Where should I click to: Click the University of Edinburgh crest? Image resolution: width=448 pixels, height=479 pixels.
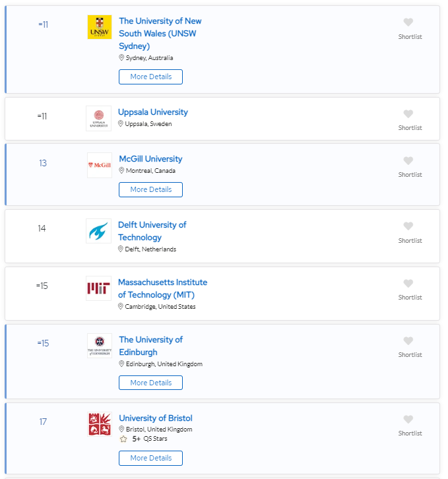(100, 346)
